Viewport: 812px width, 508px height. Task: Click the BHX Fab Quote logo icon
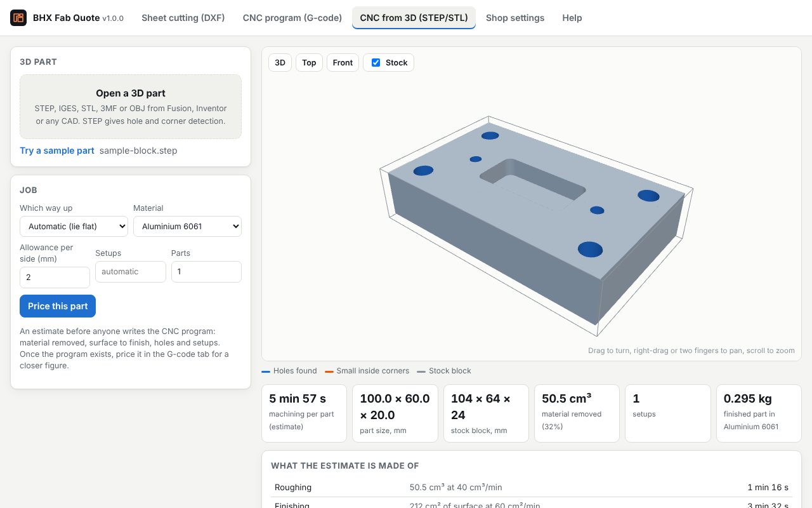[18, 18]
